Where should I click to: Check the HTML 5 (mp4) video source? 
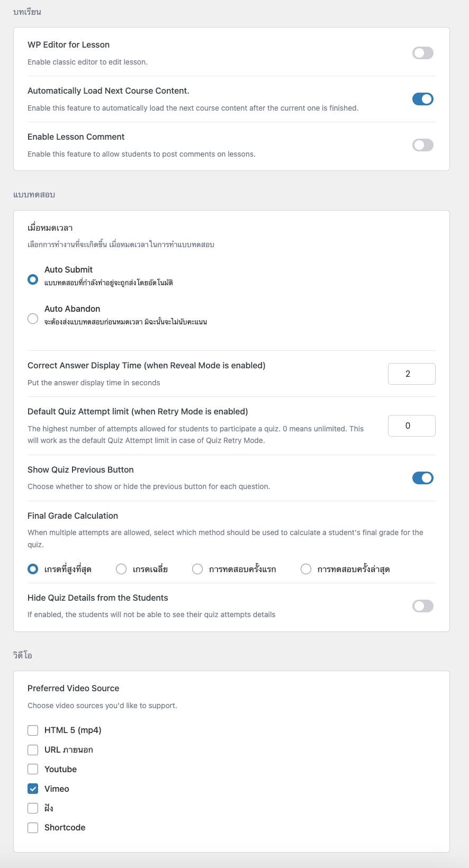33,730
